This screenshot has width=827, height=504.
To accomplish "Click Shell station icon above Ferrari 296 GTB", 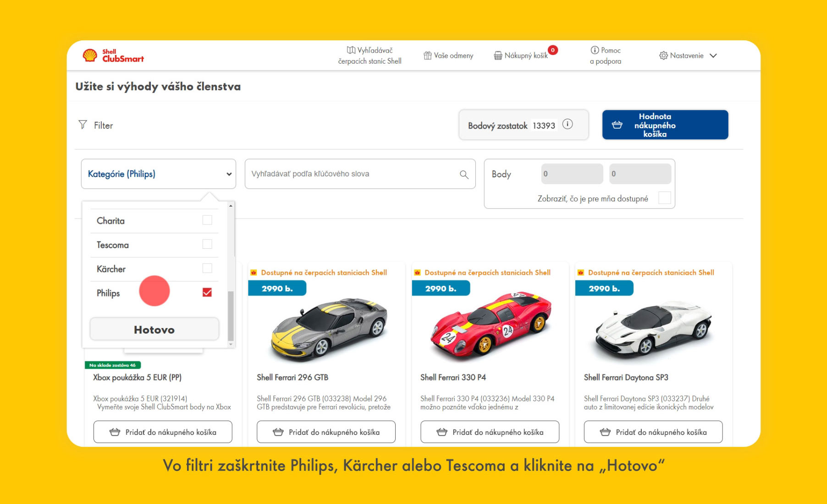I will [x=254, y=273].
